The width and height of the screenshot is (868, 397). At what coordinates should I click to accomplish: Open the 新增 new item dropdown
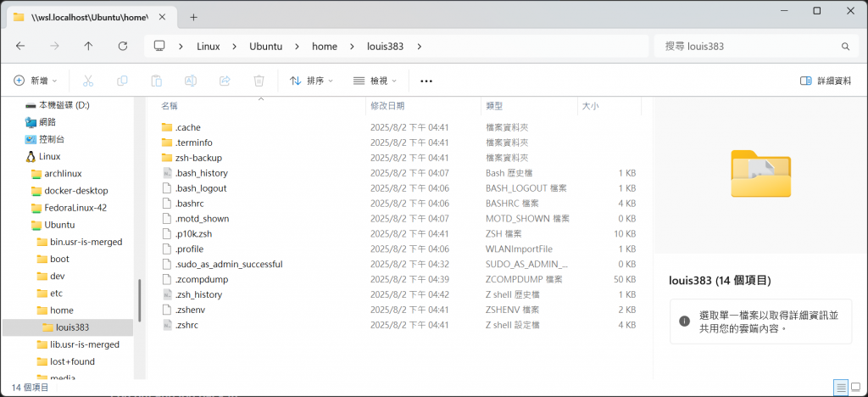35,81
